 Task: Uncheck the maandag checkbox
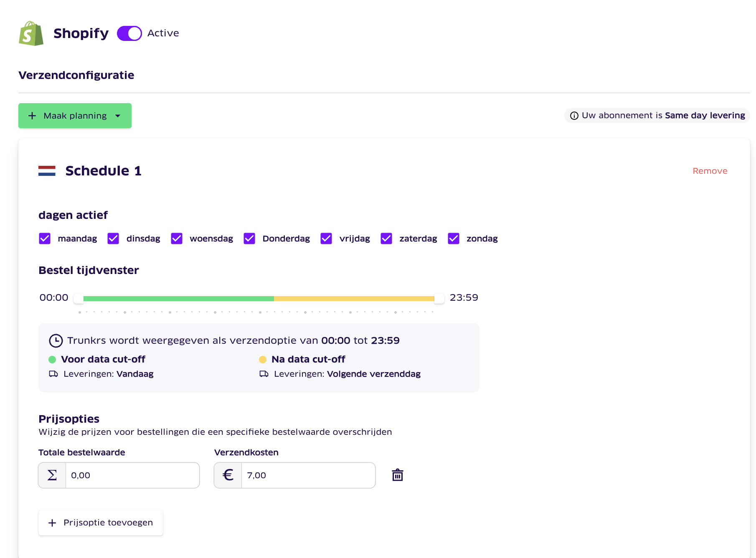click(45, 238)
